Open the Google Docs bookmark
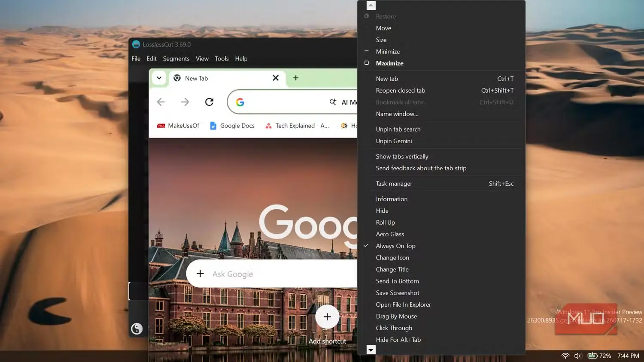 pyautogui.click(x=232, y=126)
